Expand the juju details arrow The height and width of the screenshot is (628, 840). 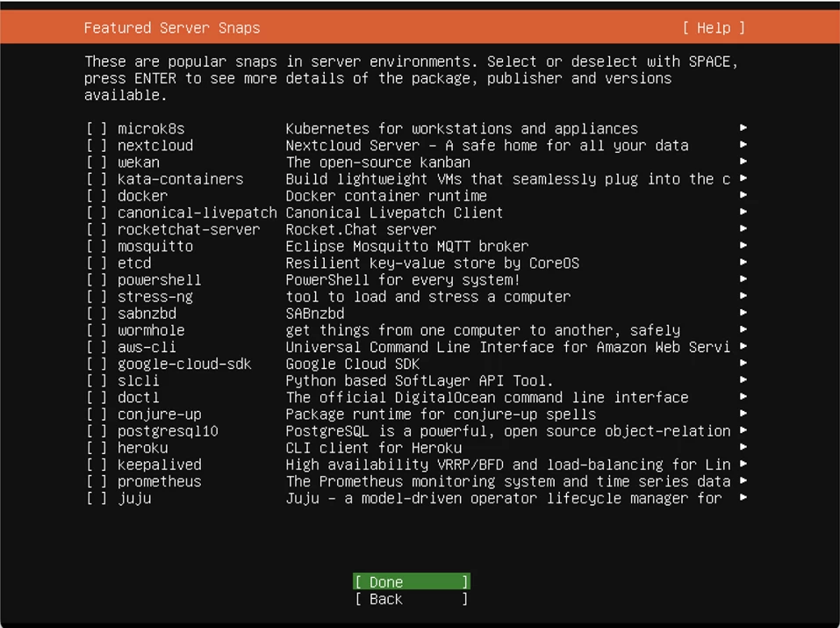click(x=743, y=497)
